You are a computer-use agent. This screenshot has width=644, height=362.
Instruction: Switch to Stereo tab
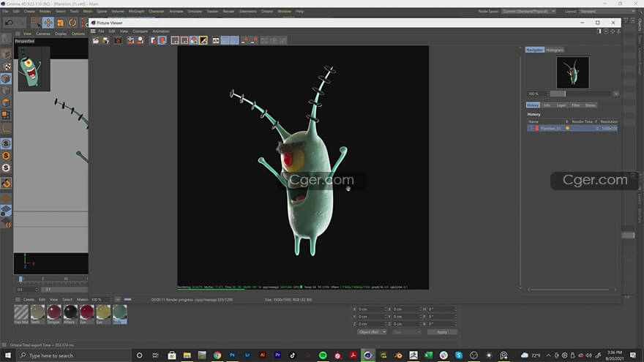tap(590, 105)
